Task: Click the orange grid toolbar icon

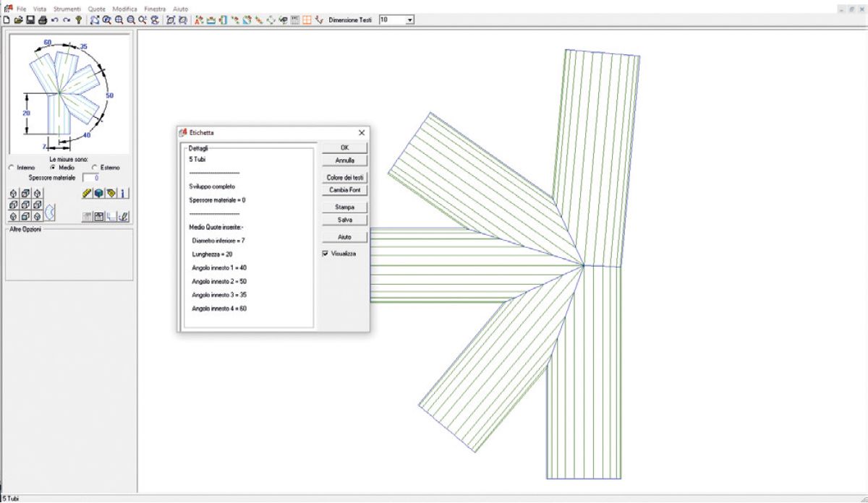Action: 307,20
